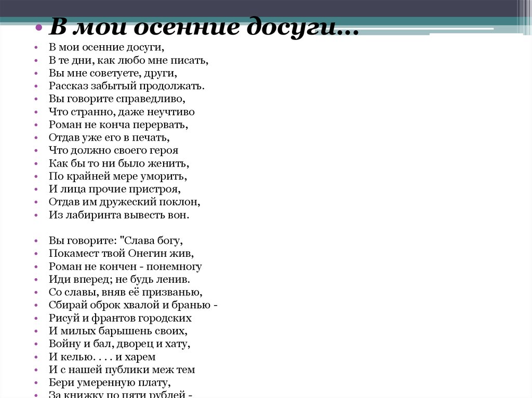The width and height of the screenshot is (532, 398).
Task: Click the line "Из лабиринта вывесть вон."
Action: 119,214
